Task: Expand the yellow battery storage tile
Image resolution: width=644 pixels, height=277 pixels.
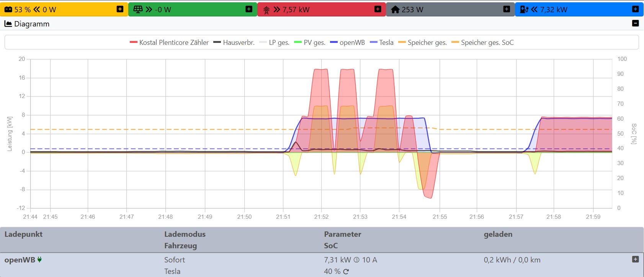Action: 120,9
